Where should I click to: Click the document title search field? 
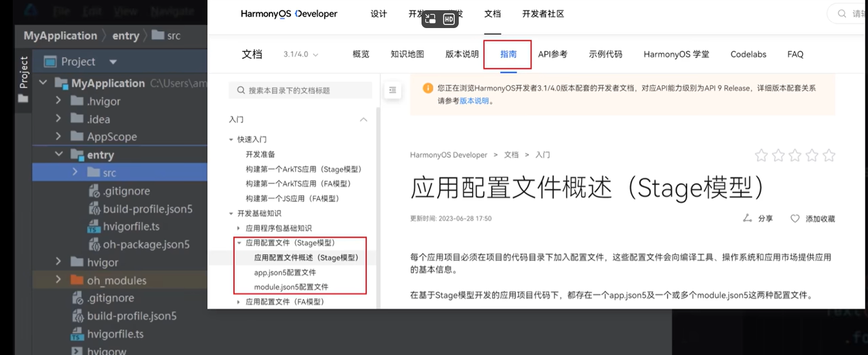(301, 90)
